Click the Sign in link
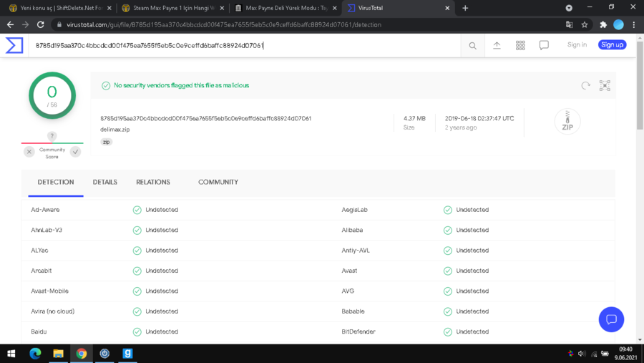 coord(577,44)
